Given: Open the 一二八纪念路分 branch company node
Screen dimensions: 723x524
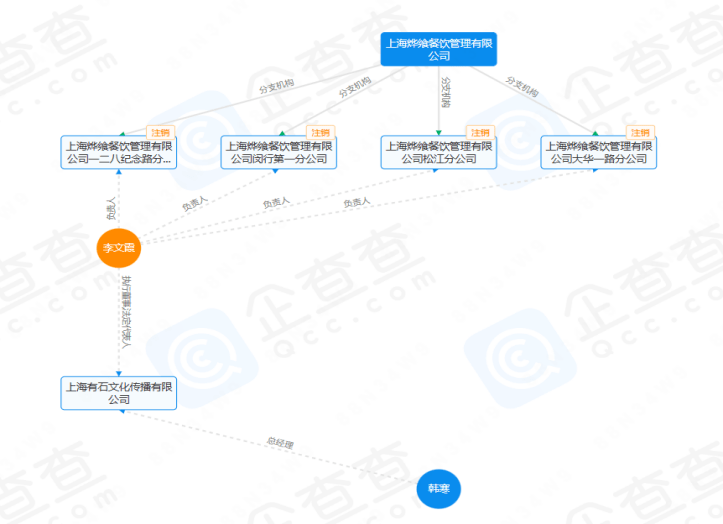Looking at the screenshot, I should [x=119, y=152].
